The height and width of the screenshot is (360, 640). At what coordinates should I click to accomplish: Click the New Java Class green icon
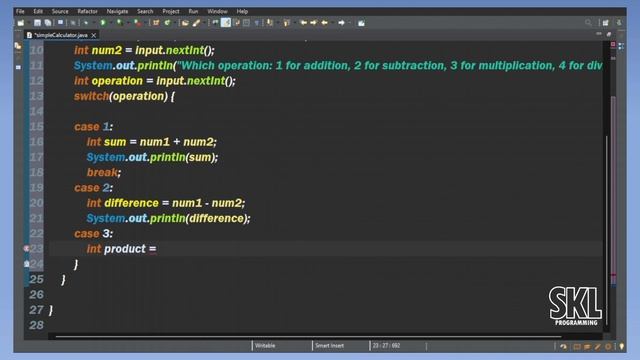[167, 23]
